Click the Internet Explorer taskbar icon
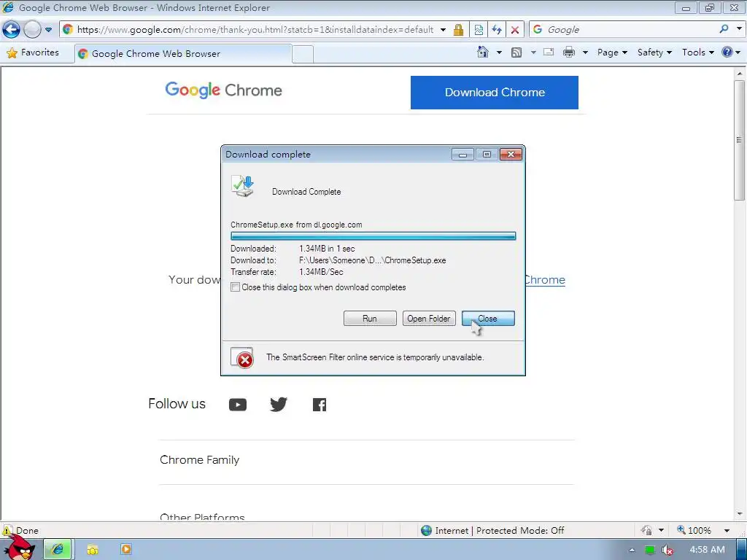 coord(58,549)
